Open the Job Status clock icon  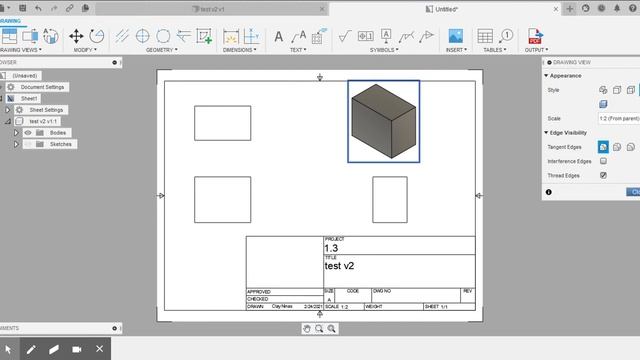coord(602,8)
